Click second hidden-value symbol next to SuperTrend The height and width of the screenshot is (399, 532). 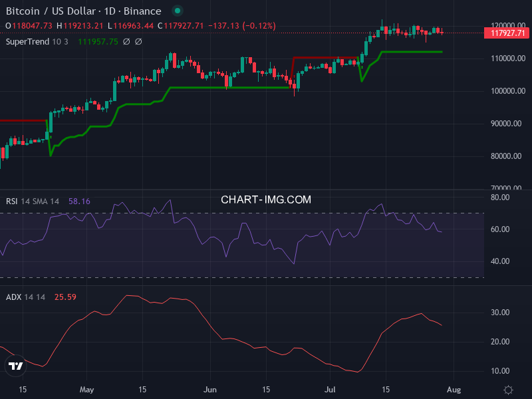pos(138,42)
